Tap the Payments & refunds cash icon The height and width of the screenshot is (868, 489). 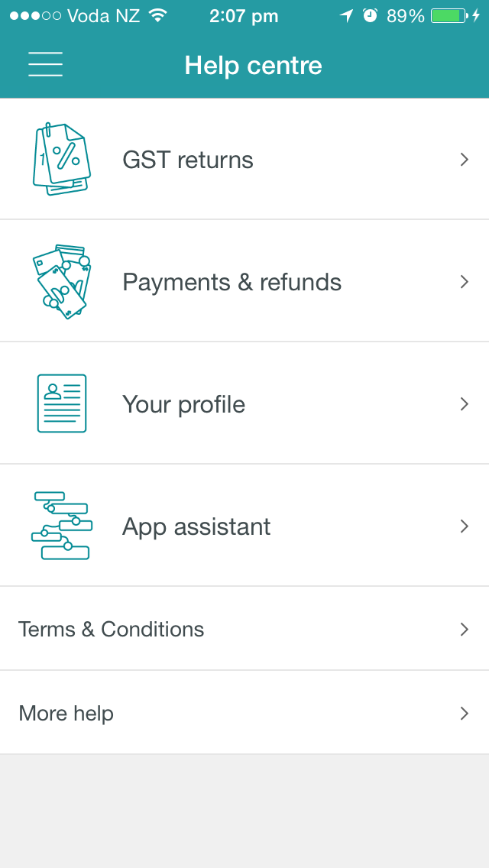[x=62, y=282]
